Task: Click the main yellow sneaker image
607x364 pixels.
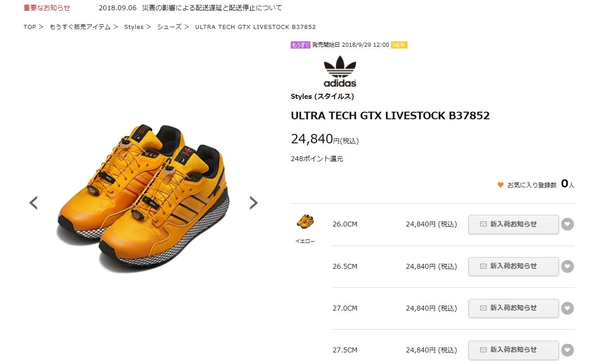Action: pyautogui.click(x=143, y=196)
